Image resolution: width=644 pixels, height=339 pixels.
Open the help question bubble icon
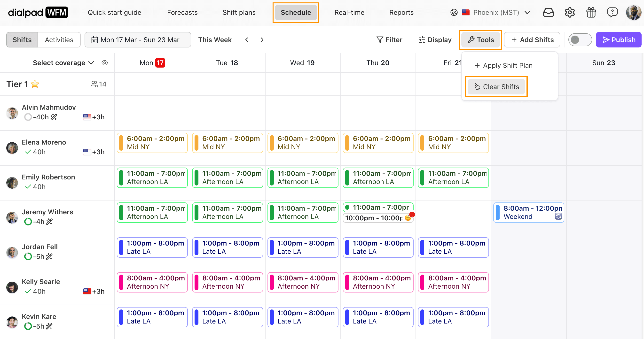coord(612,12)
